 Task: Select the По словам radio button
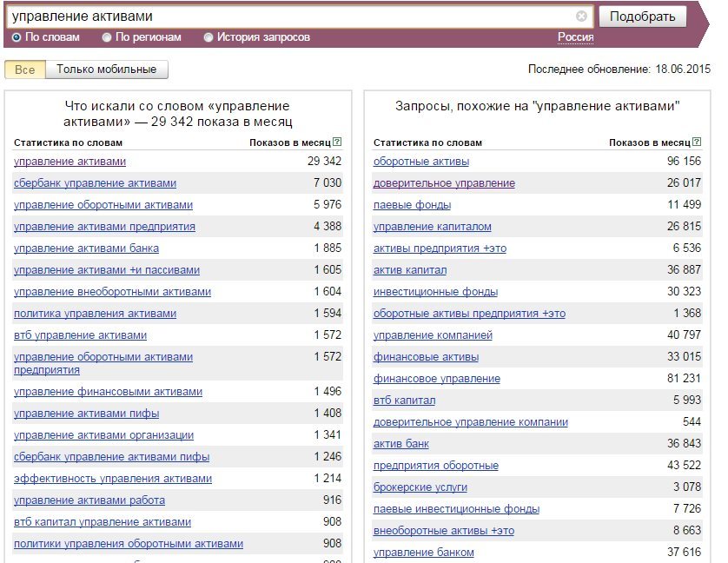pyautogui.click(x=17, y=37)
